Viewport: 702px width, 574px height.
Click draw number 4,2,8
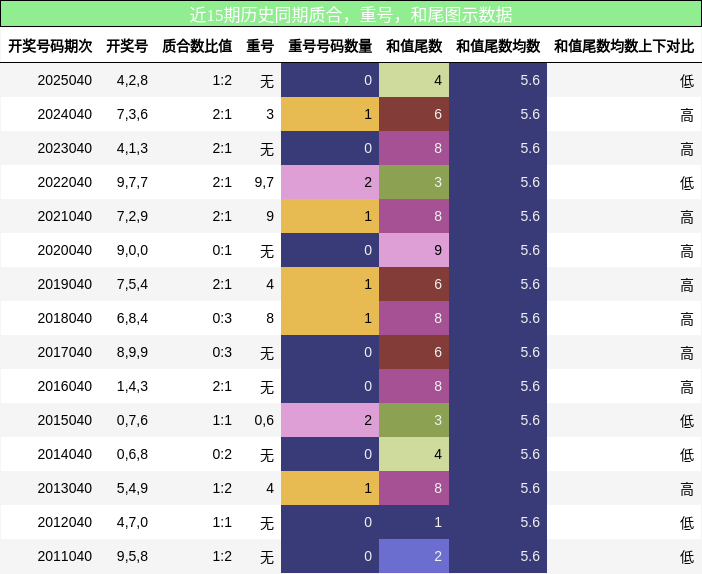coord(132,80)
